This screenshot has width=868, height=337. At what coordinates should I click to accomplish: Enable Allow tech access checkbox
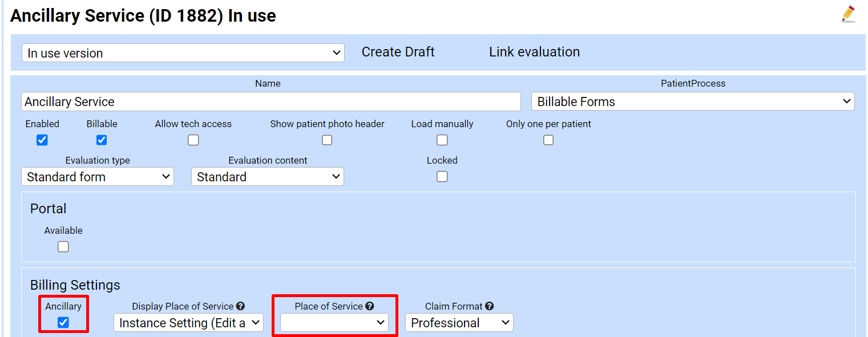(193, 140)
